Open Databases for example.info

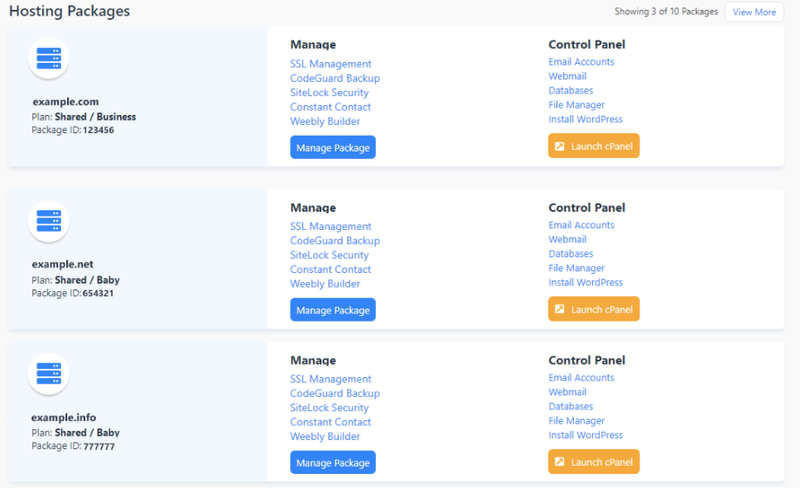(x=570, y=406)
